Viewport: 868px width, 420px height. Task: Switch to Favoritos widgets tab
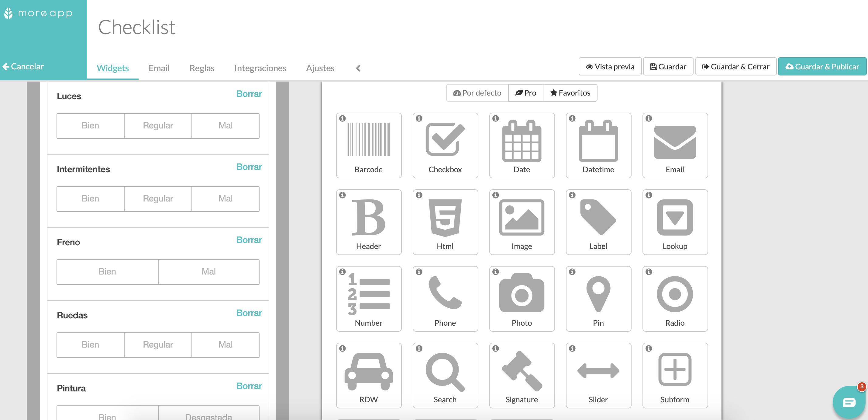click(x=570, y=93)
